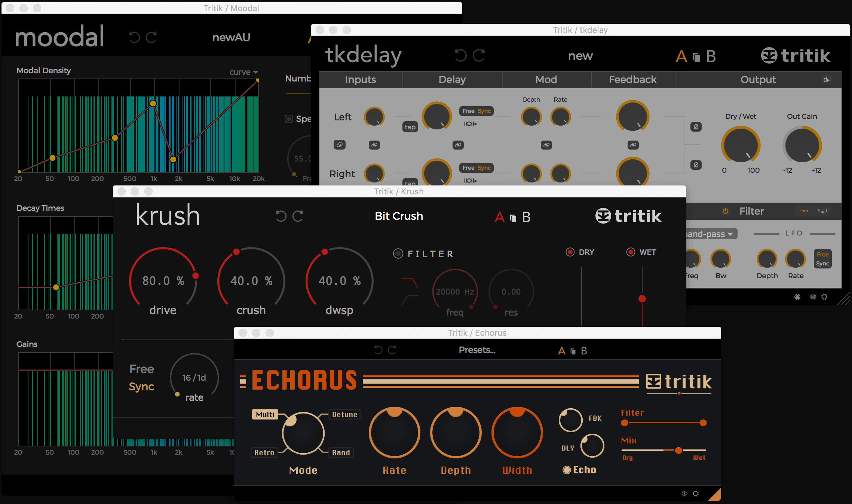Image resolution: width=852 pixels, height=504 pixels.
Task: Select the Detune mode label in Echorus
Action: pos(344,414)
